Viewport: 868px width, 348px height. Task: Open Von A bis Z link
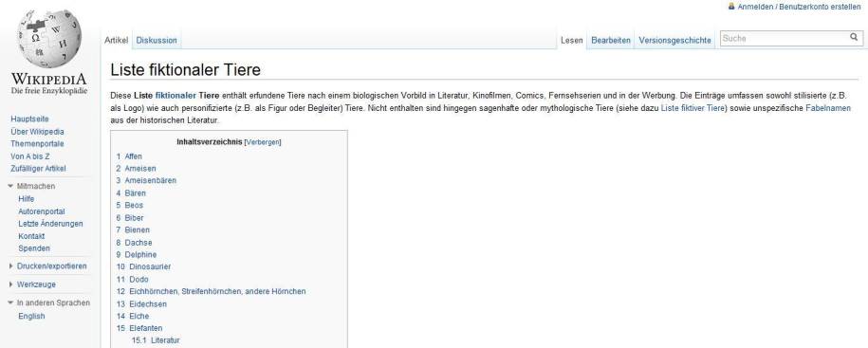(x=30, y=156)
